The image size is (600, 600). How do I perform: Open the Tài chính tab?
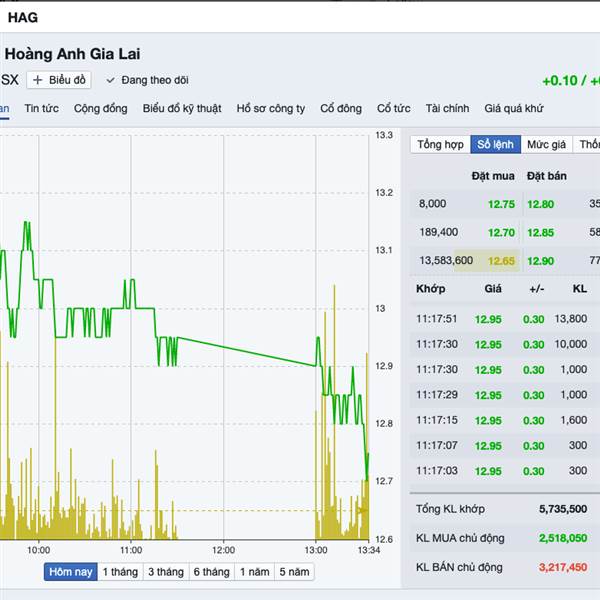pos(447,108)
